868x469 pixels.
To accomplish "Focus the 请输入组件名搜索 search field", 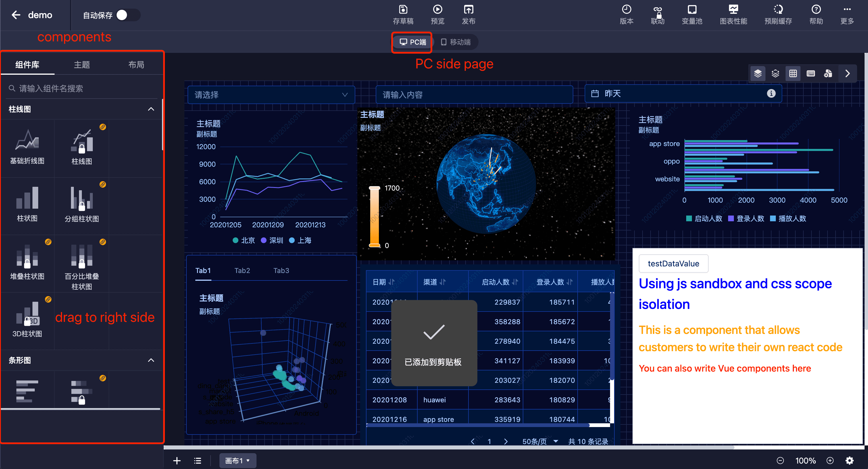I will click(x=82, y=88).
